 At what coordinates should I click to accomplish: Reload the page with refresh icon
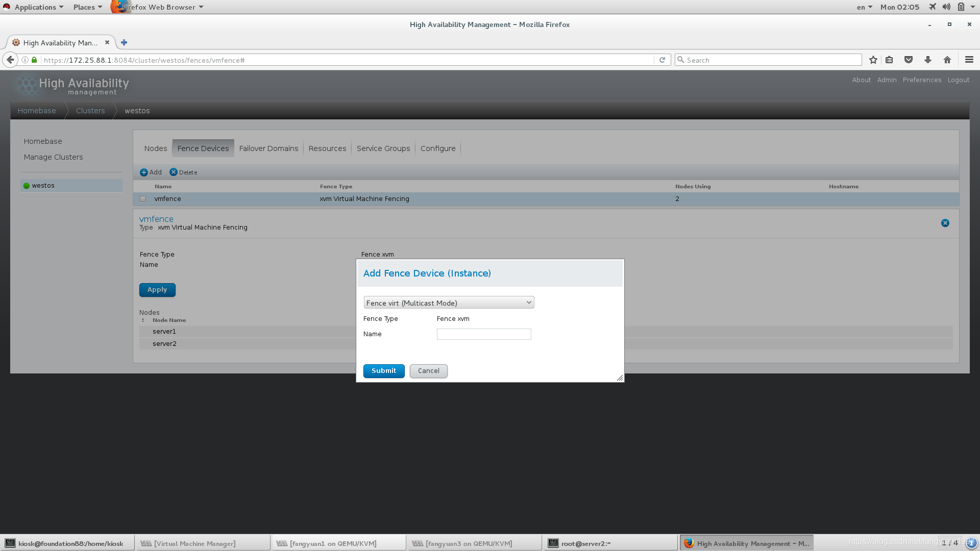click(662, 60)
